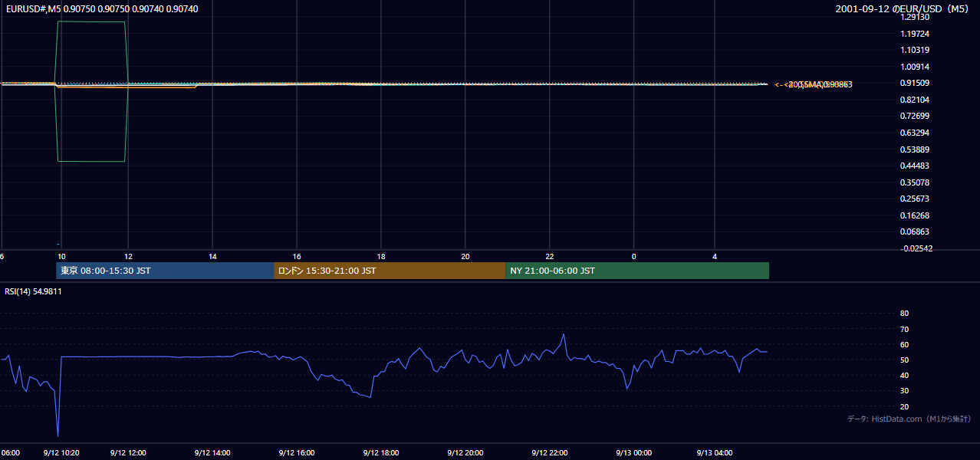This screenshot has width=980, height=460.
Task: Click price axis value 0.35078
Action: (915, 182)
